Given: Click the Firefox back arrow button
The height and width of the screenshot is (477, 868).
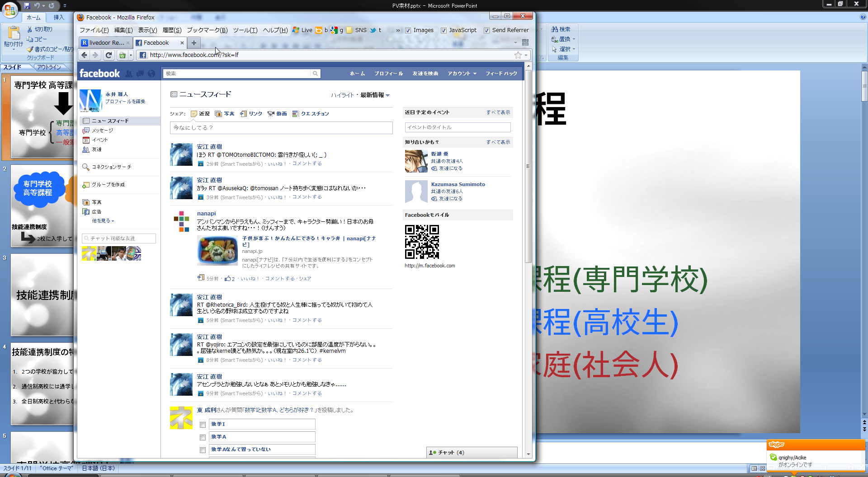Looking at the screenshot, I should [84, 55].
